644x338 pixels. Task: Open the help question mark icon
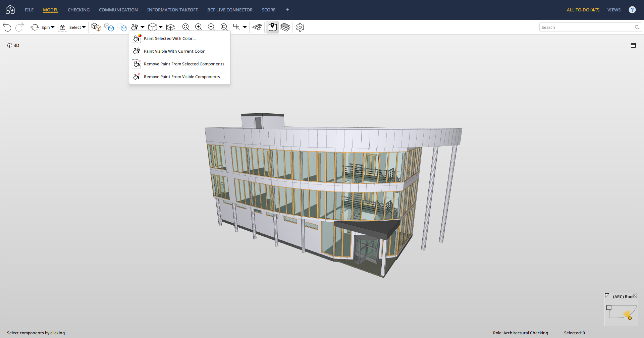point(632,10)
